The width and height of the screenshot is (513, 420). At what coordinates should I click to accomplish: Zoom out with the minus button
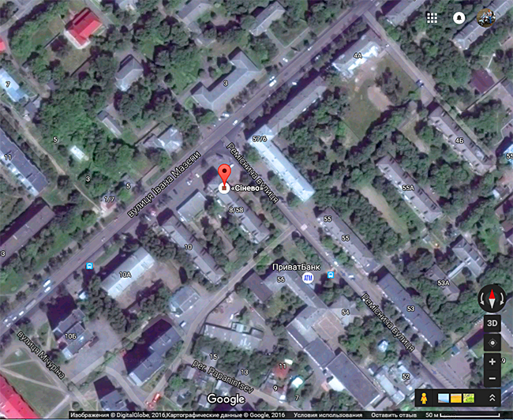pyautogui.click(x=492, y=378)
